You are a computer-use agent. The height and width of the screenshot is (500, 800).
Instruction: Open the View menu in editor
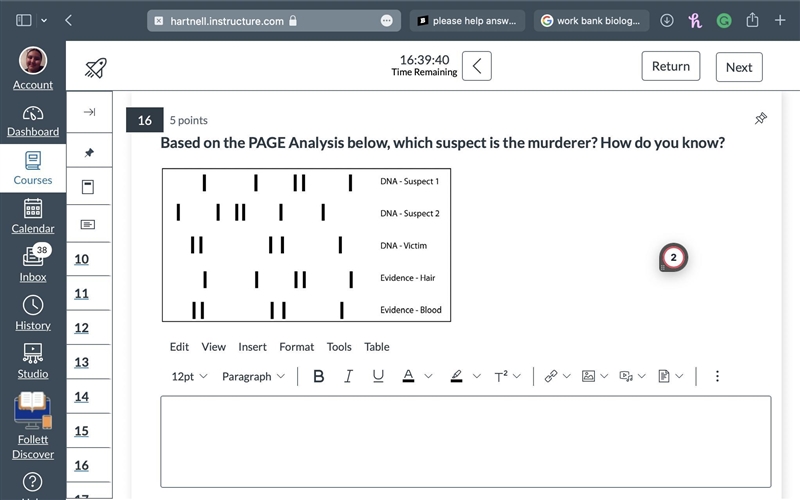pyautogui.click(x=213, y=347)
